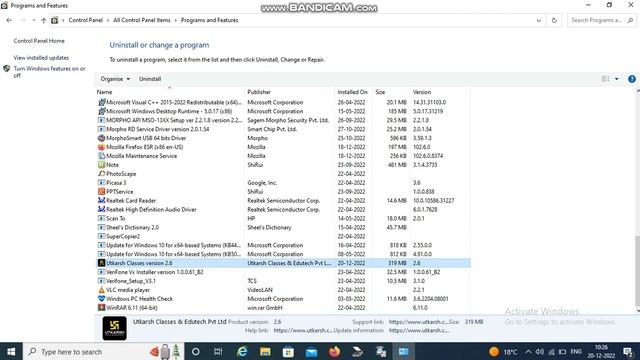Viewport: 640px width, 360px height.
Task: Sort by the Installed On column header
Action: click(x=353, y=92)
